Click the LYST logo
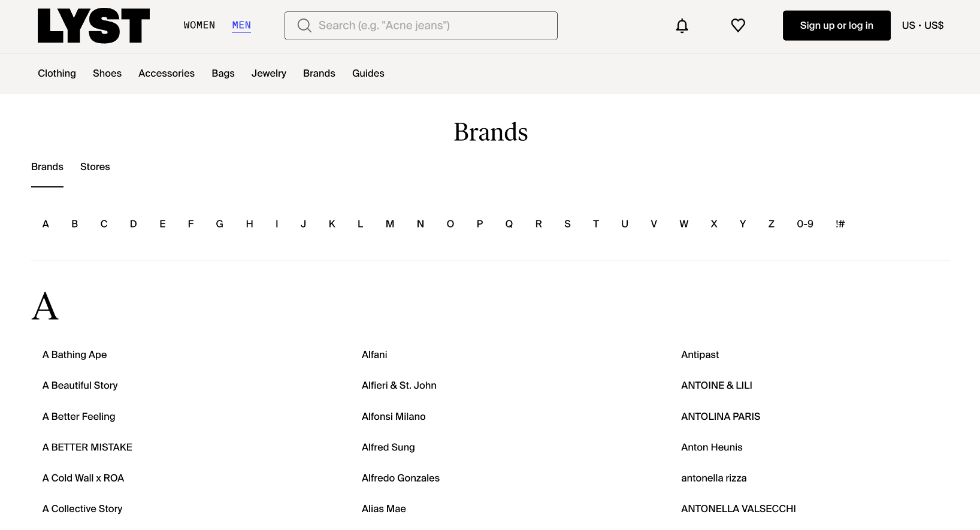The width and height of the screenshot is (980, 530). (x=93, y=26)
